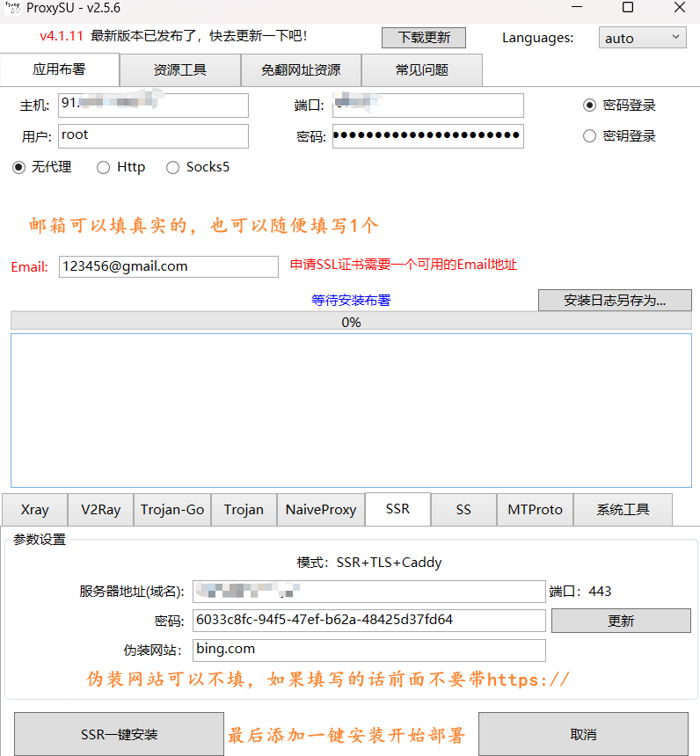Click the ProxySU app icon in title bar
The height and width of the screenshot is (756, 700).
[x=12, y=8]
